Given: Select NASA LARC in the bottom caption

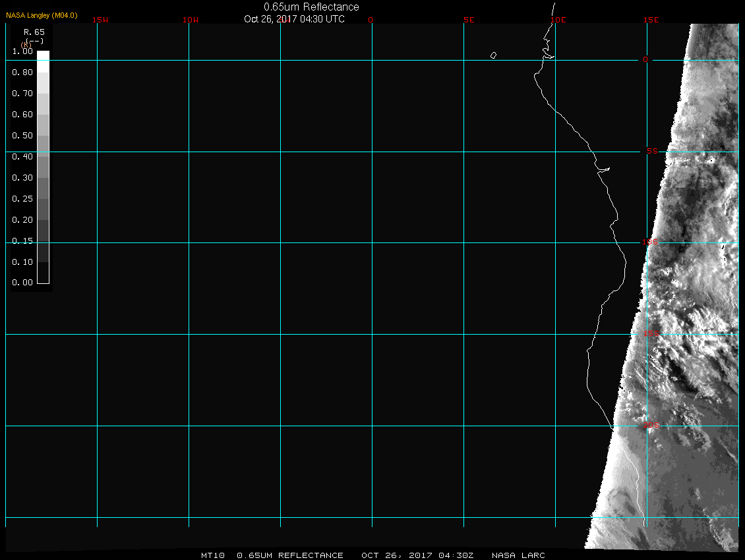Looking at the screenshot, I should pos(518,555).
